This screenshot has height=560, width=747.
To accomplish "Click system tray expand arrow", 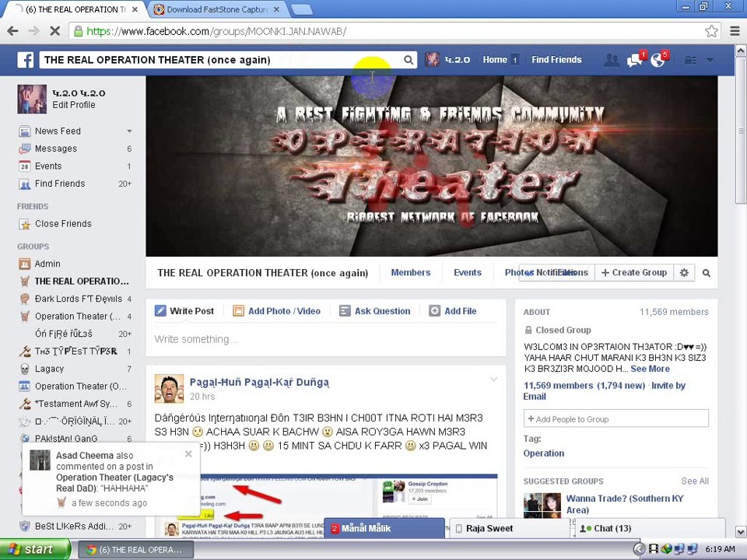I will pos(640,549).
